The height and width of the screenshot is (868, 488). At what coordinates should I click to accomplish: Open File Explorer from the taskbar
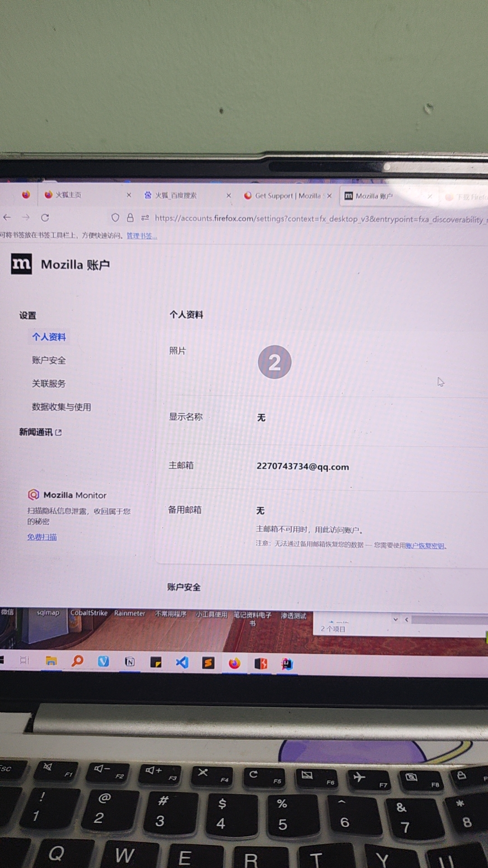51,661
